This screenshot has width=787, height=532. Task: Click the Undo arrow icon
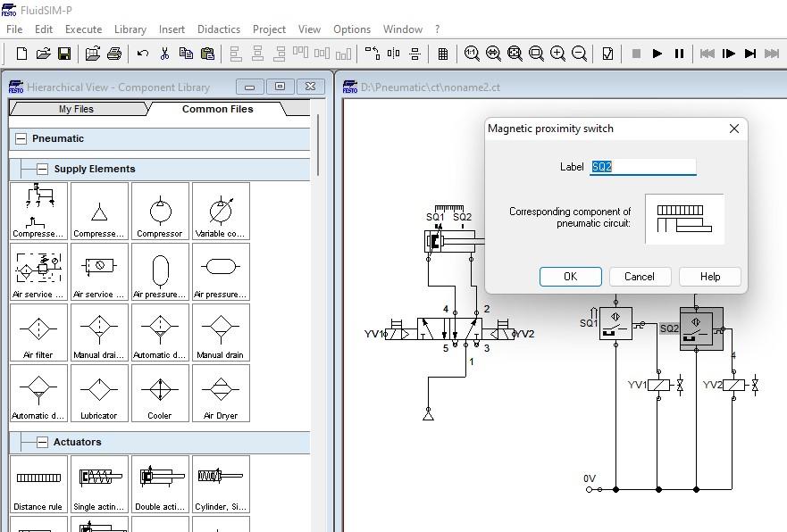tap(143, 54)
